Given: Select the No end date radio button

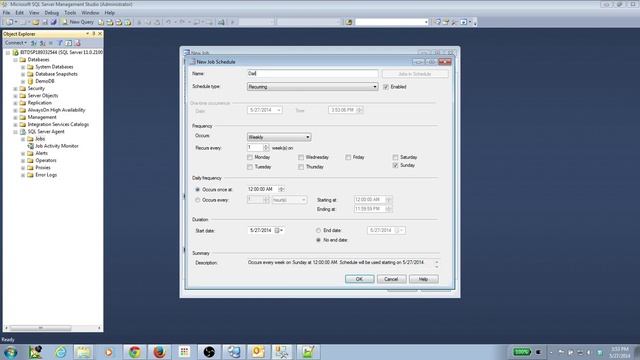Looking at the screenshot, I should [x=318, y=240].
